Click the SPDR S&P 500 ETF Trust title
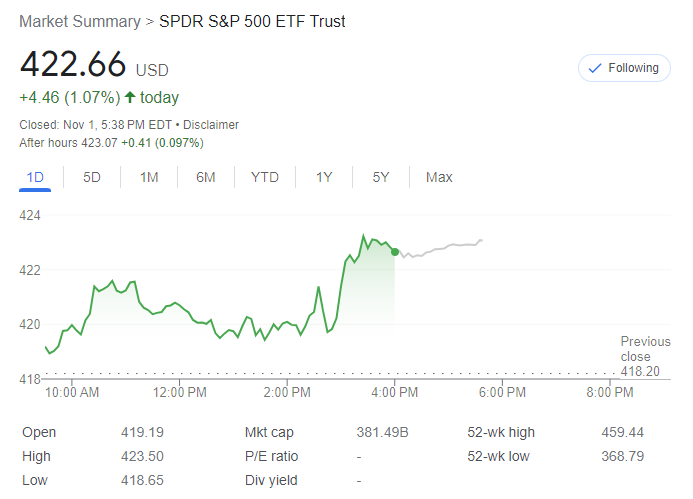This screenshot has height=499, width=693. [x=252, y=21]
